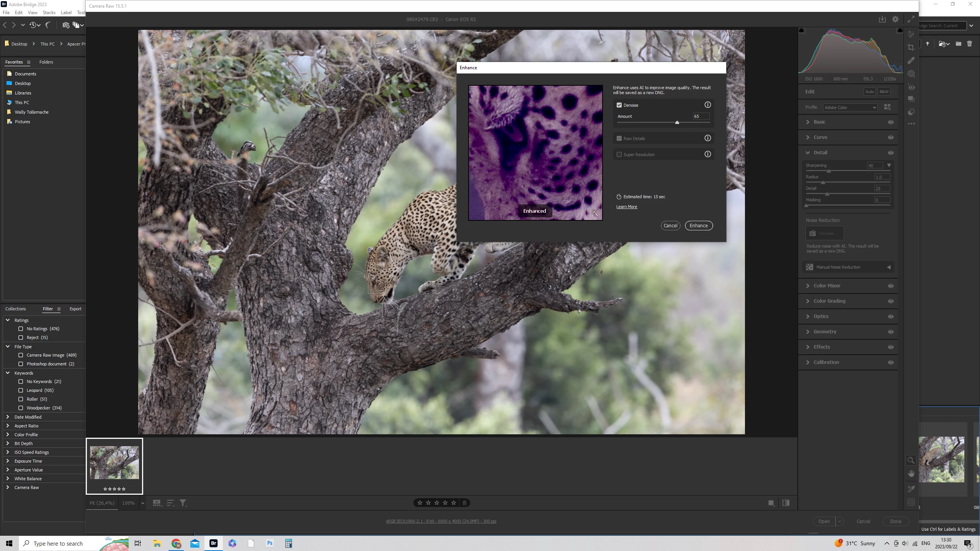Open the Masking tool

(x=911, y=74)
